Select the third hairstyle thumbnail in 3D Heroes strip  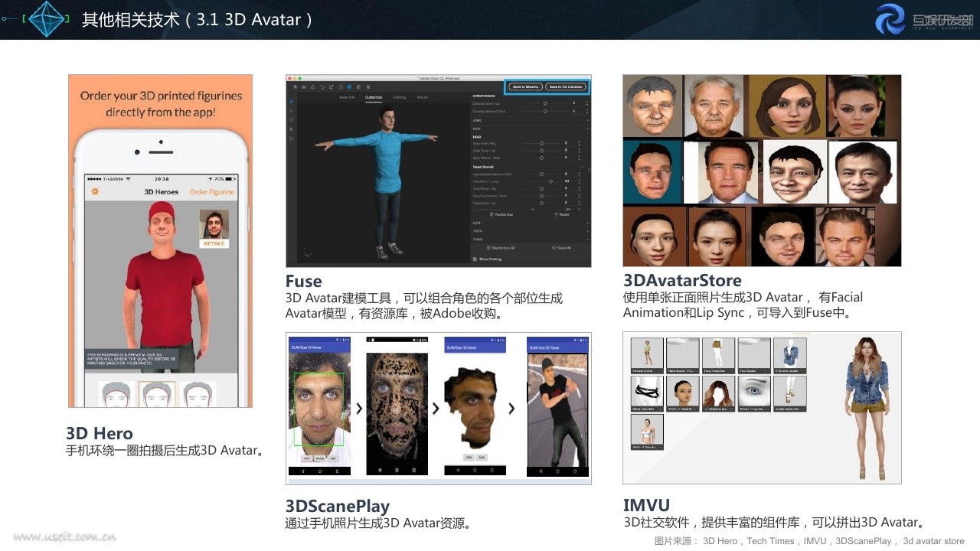[x=198, y=394]
